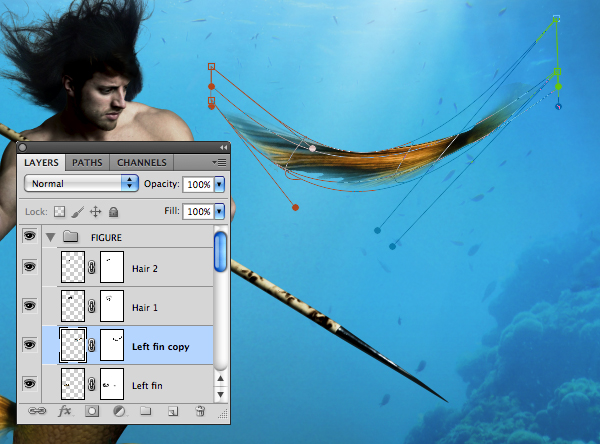Hide the FIGURE group visibility eye
The width and height of the screenshot is (600, 444).
pyautogui.click(x=29, y=236)
